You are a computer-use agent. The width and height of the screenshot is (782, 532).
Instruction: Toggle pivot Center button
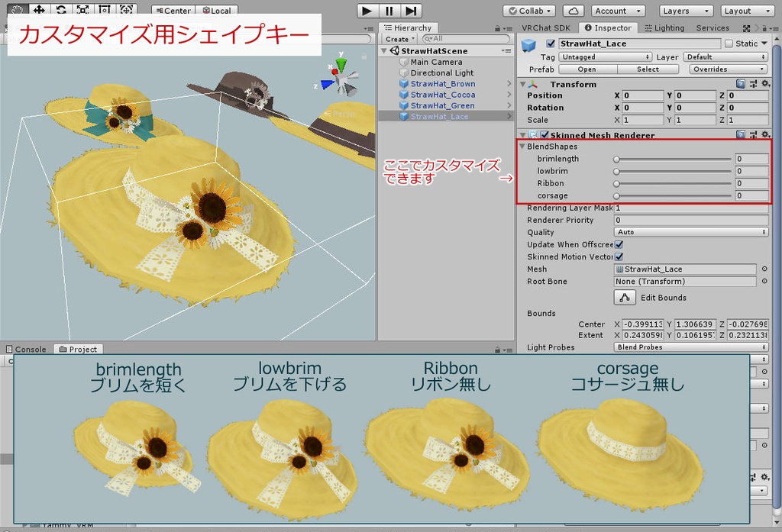click(x=173, y=11)
